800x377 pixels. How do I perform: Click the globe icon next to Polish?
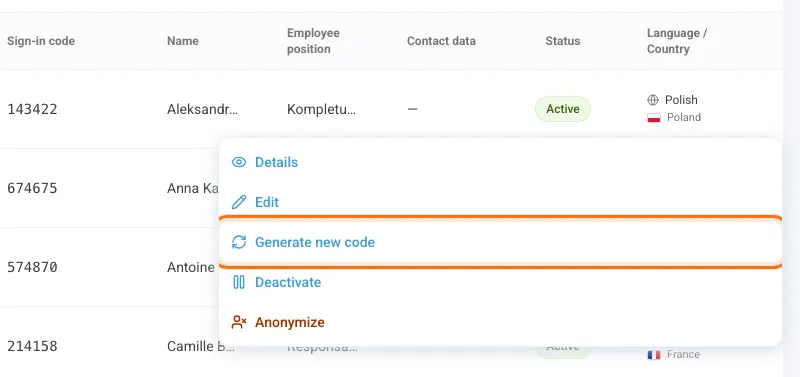coord(653,99)
